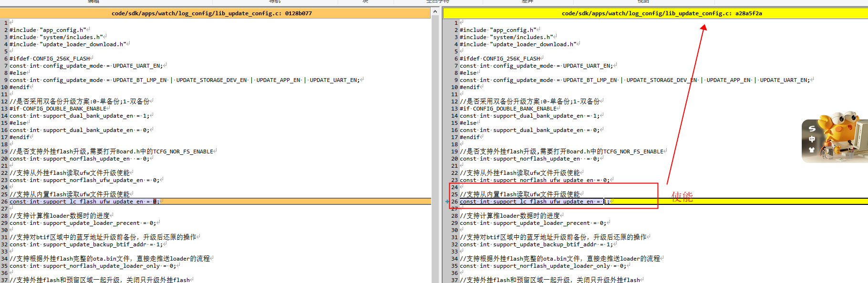Click the Sogou S logo on input toolbar
Image resolution: width=868 pixels, height=283 pixels.
812,129
